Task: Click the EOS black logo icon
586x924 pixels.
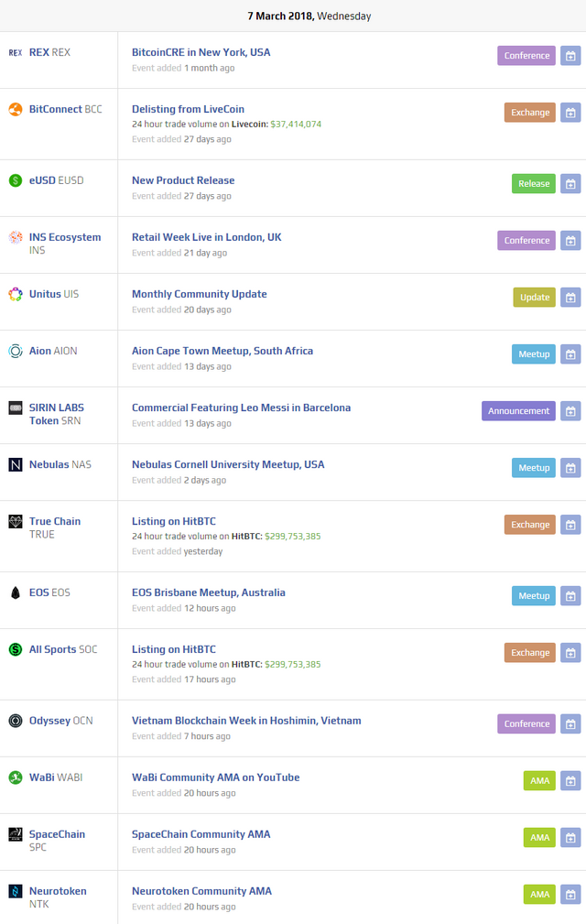Action: click(16, 592)
